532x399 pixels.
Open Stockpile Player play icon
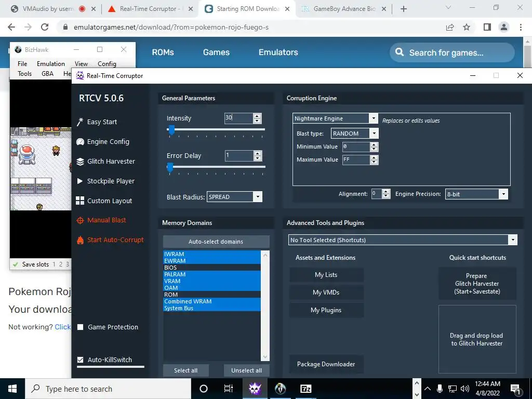click(80, 181)
